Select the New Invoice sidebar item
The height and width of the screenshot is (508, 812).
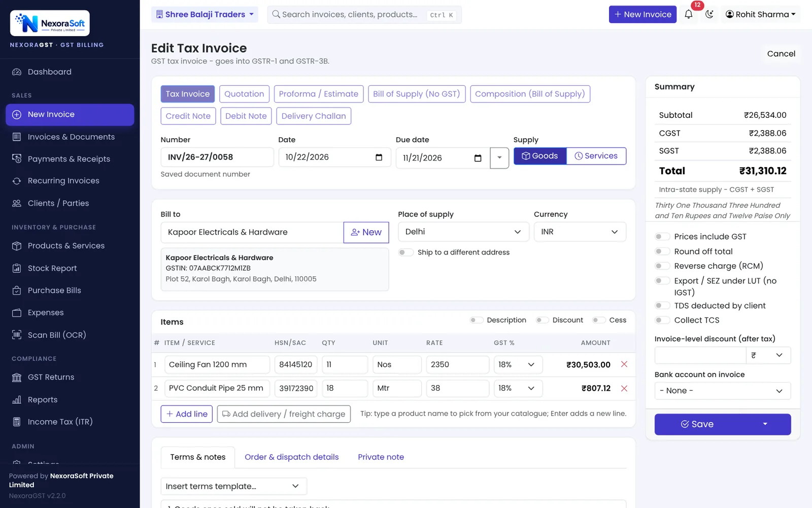pyautogui.click(x=70, y=115)
